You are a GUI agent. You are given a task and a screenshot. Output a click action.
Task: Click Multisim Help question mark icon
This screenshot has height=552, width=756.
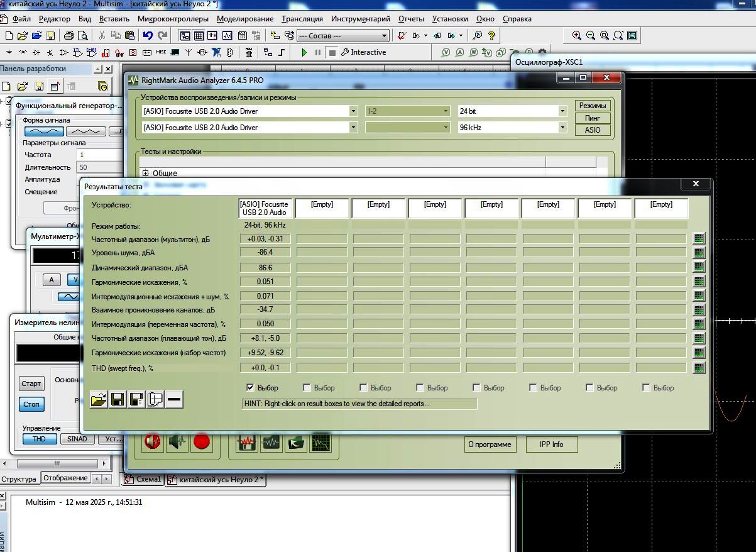click(x=491, y=36)
